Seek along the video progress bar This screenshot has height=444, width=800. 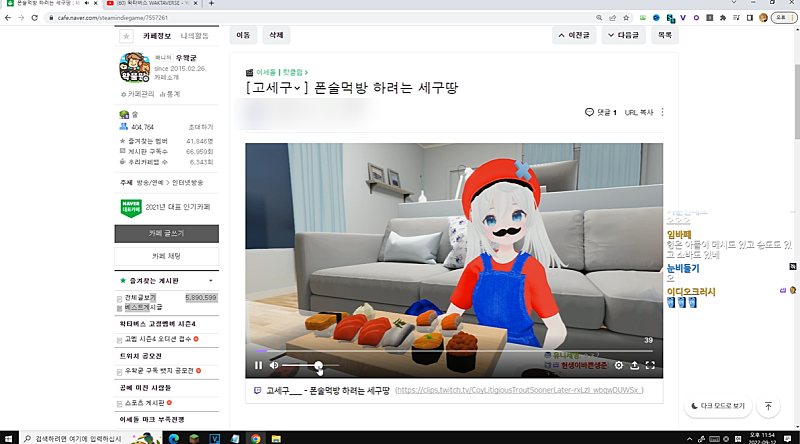(x=454, y=351)
